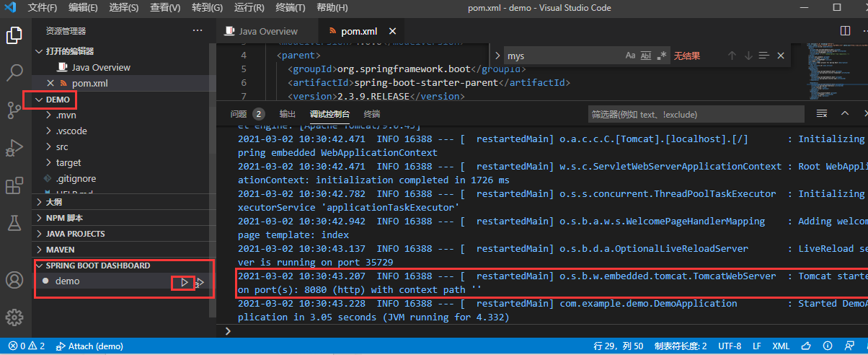Viewport: 868px width, 355px height.
Task: Open the 终端(T) menu
Action: point(290,8)
